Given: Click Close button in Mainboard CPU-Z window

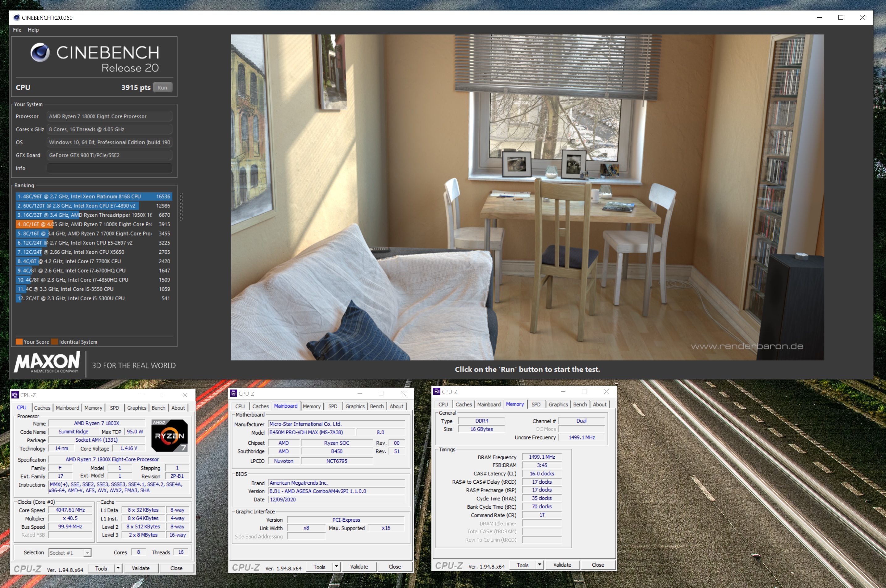Looking at the screenshot, I should [395, 567].
